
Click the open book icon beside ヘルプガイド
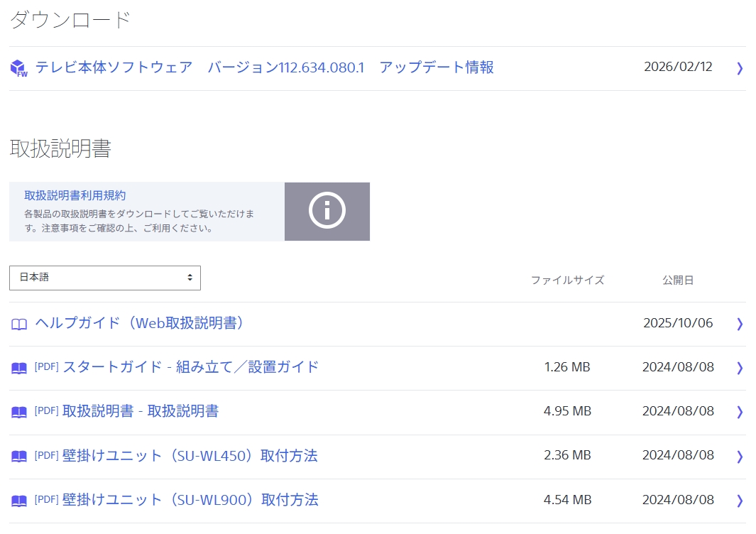click(19, 325)
